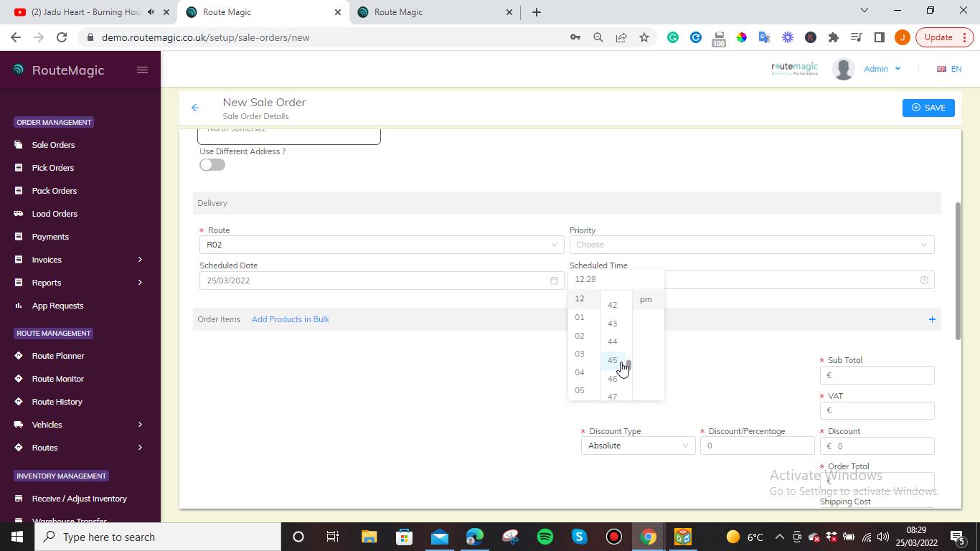The height and width of the screenshot is (551, 980).
Task: Add an order item with the plus icon
Action: click(932, 319)
